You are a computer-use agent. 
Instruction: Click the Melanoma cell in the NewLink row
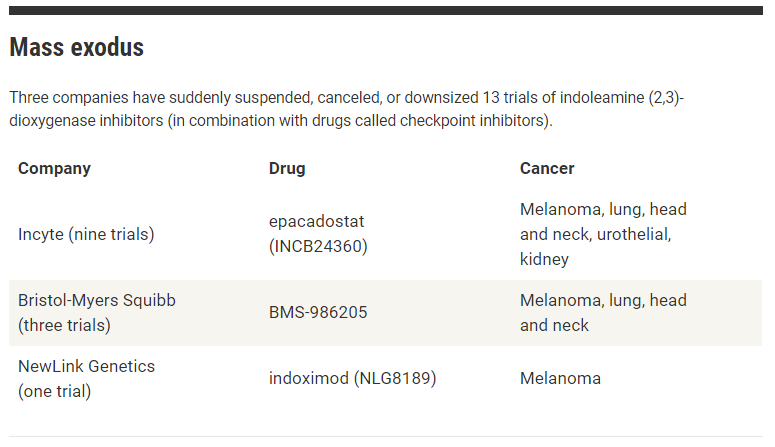560,378
